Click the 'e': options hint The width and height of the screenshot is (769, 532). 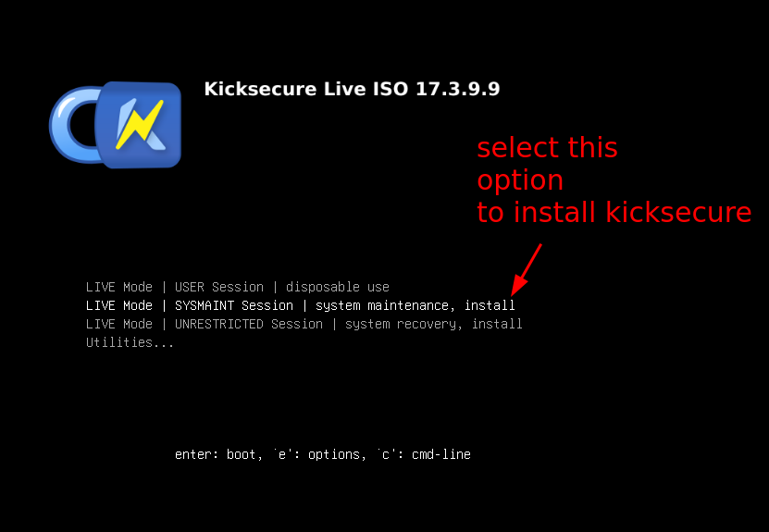pos(319,454)
